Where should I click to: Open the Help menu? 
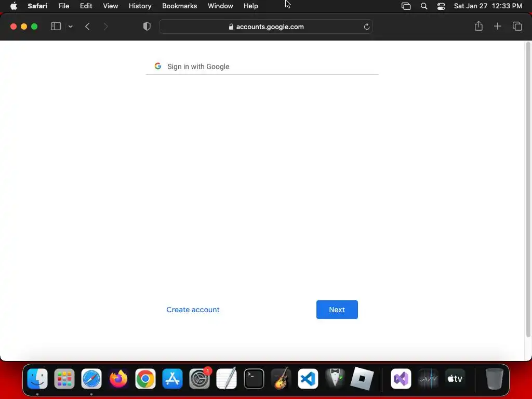[251, 6]
